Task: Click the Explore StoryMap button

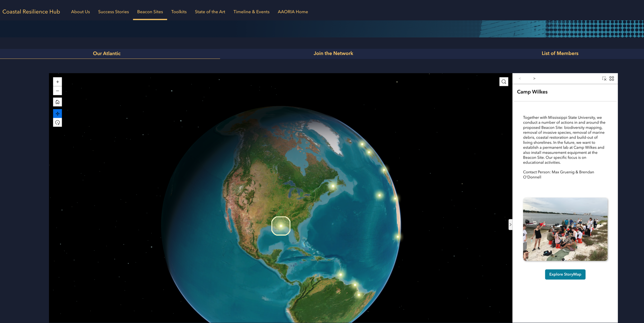Action: (565, 274)
